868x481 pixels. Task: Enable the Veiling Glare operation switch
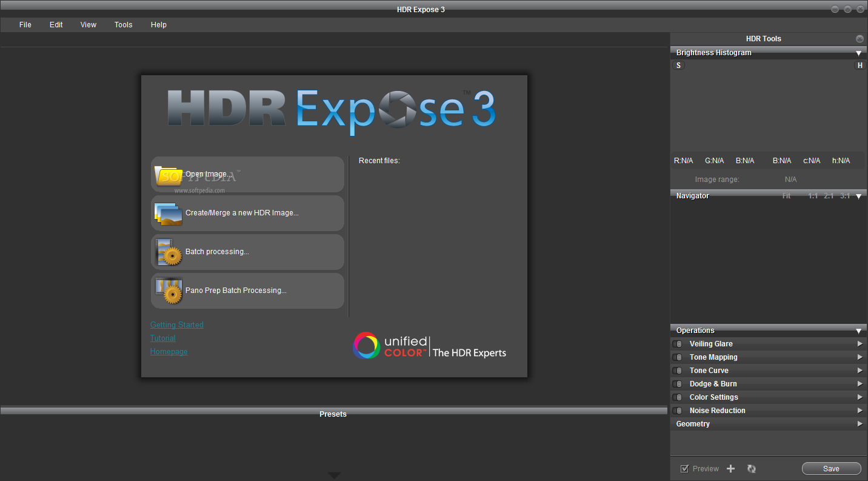pyautogui.click(x=677, y=344)
